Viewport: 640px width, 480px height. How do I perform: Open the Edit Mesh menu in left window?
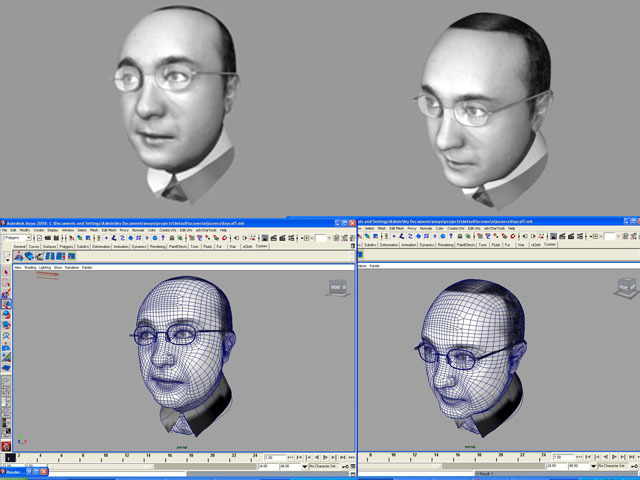click(x=109, y=230)
